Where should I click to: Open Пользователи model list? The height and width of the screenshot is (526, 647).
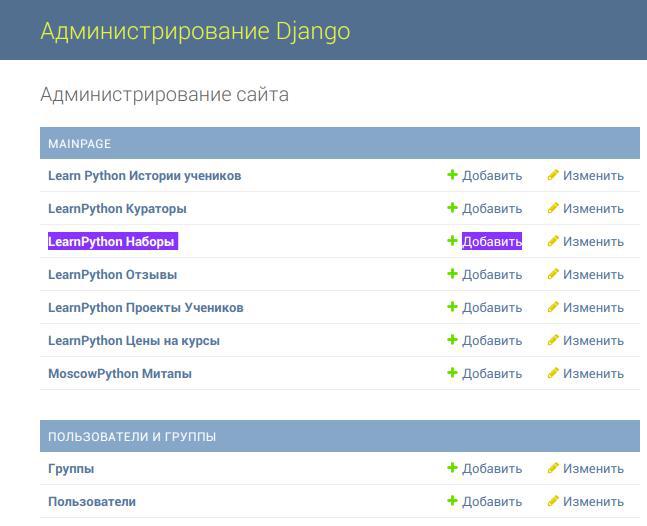(x=92, y=502)
